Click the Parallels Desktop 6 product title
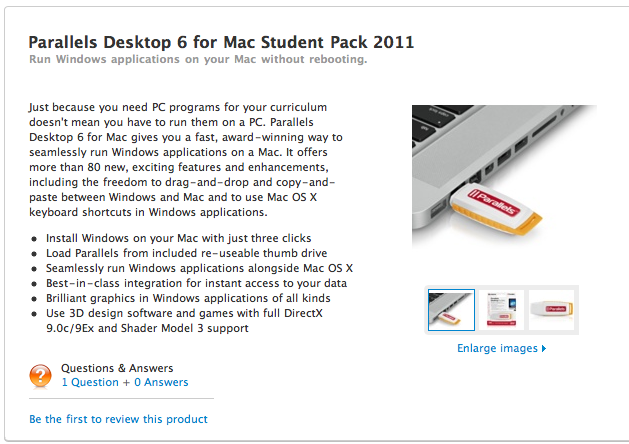Viewport: 629px width, 444px height. 221,42
